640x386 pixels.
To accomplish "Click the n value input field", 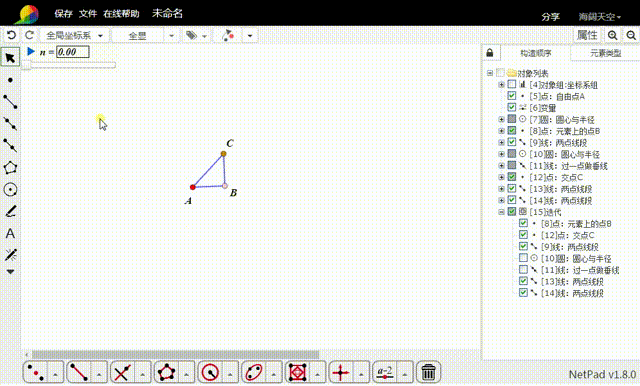I will [73, 52].
